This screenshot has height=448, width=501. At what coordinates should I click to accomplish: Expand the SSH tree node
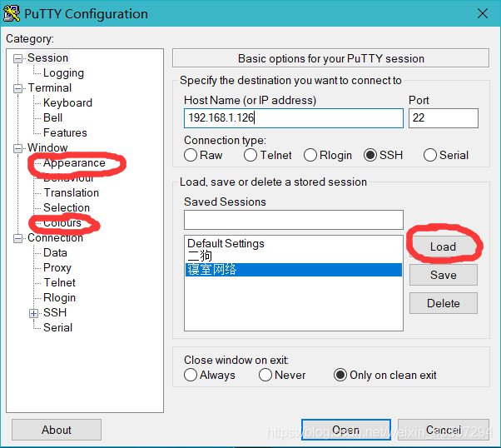tap(33, 313)
